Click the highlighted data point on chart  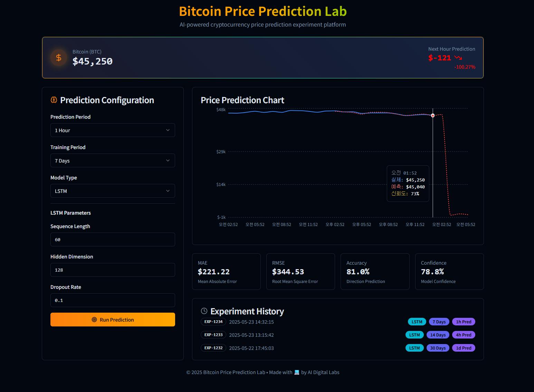pyautogui.click(x=433, y=116)
